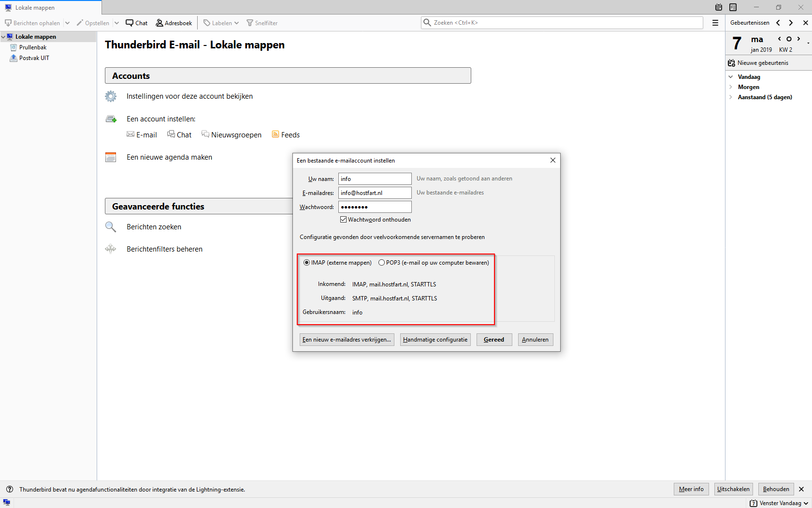Open the Labelen dropdown

click(x=221, y=23)
